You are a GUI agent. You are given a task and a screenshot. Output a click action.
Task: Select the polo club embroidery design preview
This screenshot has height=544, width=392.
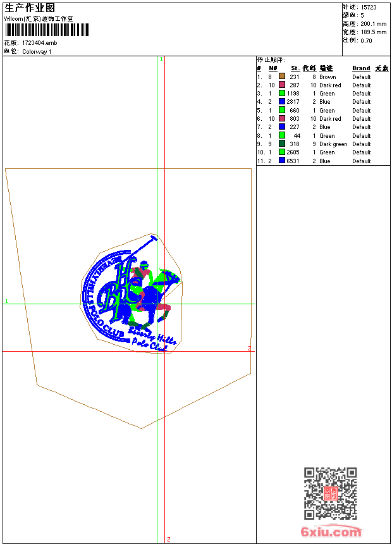click(131, 294)
